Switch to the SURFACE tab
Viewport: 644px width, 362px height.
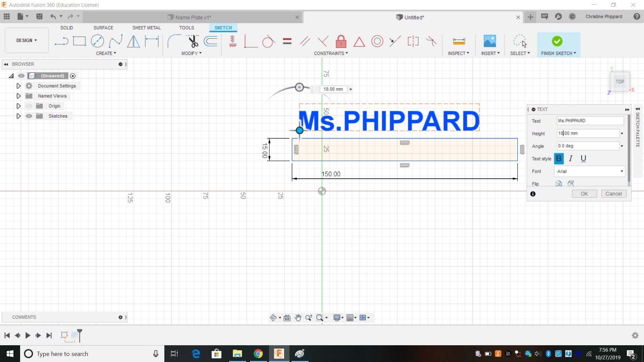click(x=103, y=28)
